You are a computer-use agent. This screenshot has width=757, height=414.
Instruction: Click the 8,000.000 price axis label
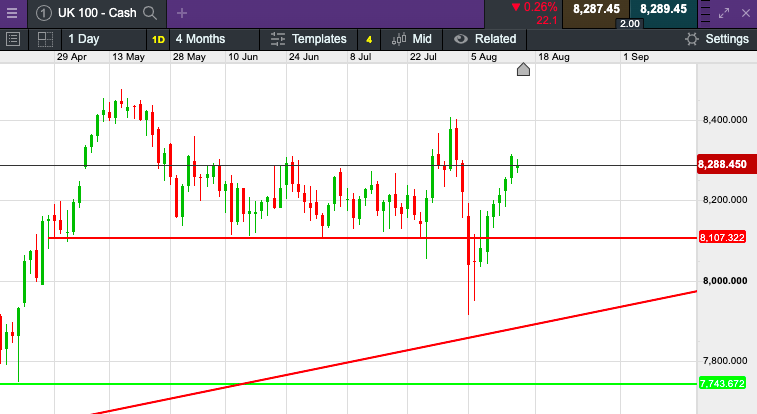725,281
